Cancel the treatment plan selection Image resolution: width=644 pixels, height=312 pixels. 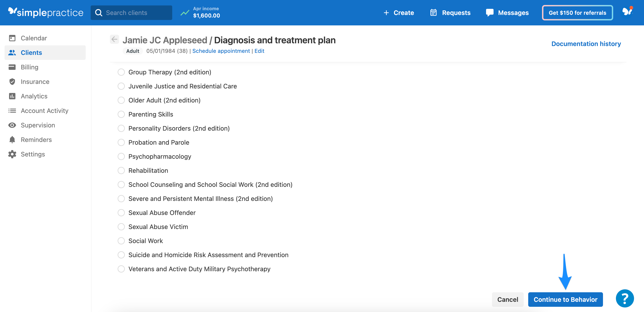click(508, 299)
